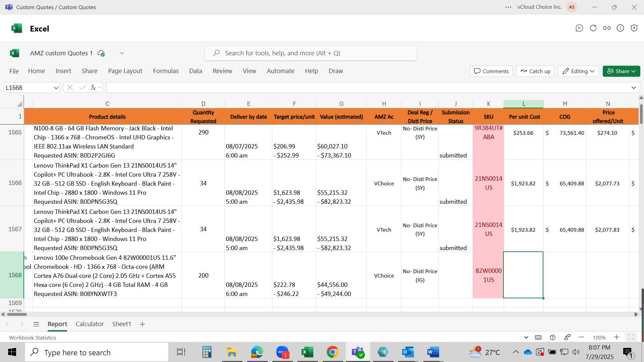The height and width of the screenshot is (362, 644).
Task: Go to previous sheet arrow
Action: 7,324
